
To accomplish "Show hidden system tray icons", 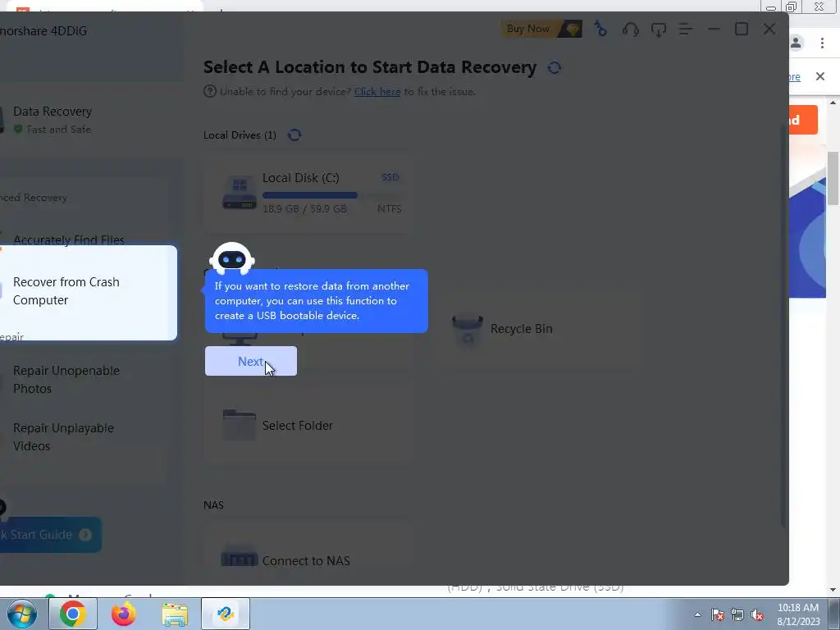I will pos(697,614).
